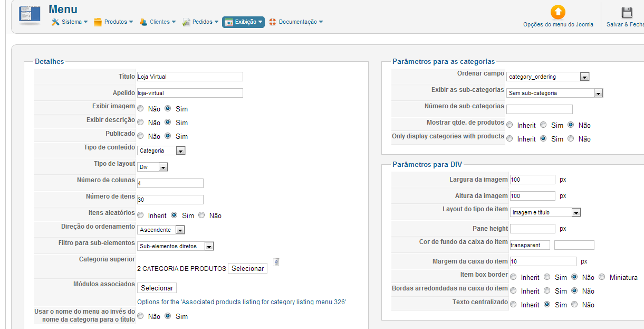Open associated products listing options link

click(242, 303)
